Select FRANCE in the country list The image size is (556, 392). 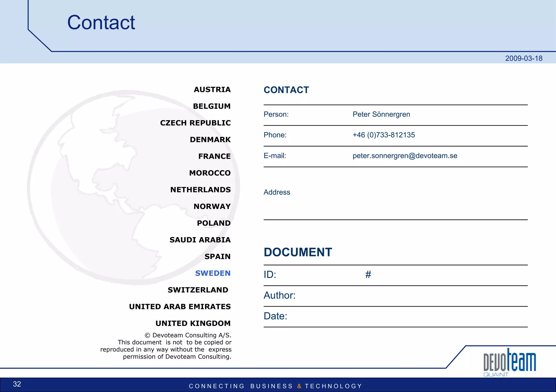click(x=214, y=156)
